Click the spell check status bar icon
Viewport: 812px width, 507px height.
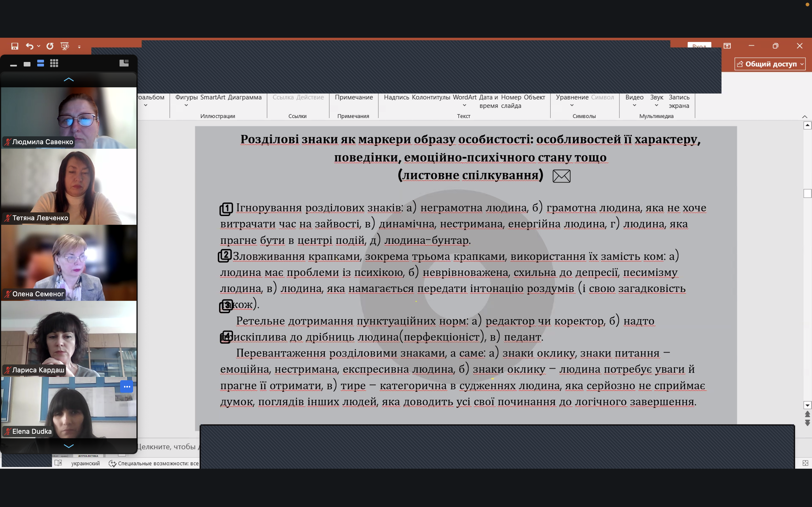[x=58, y=463]
